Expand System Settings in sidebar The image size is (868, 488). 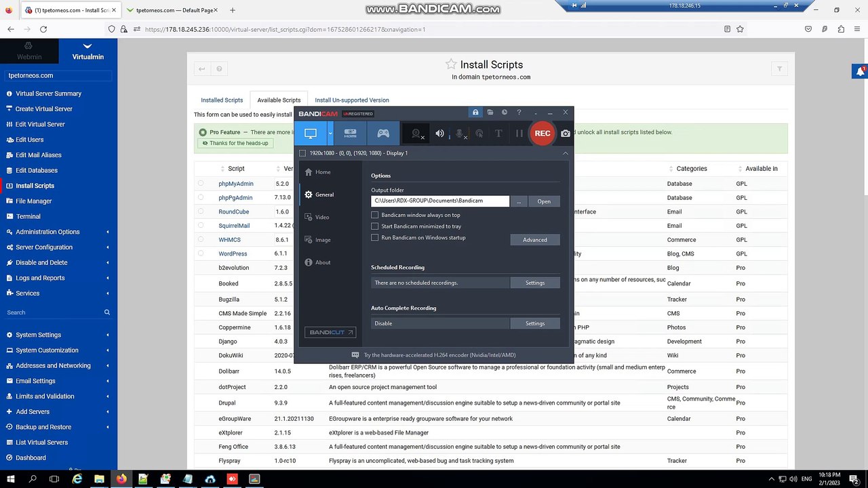point(58,335)
